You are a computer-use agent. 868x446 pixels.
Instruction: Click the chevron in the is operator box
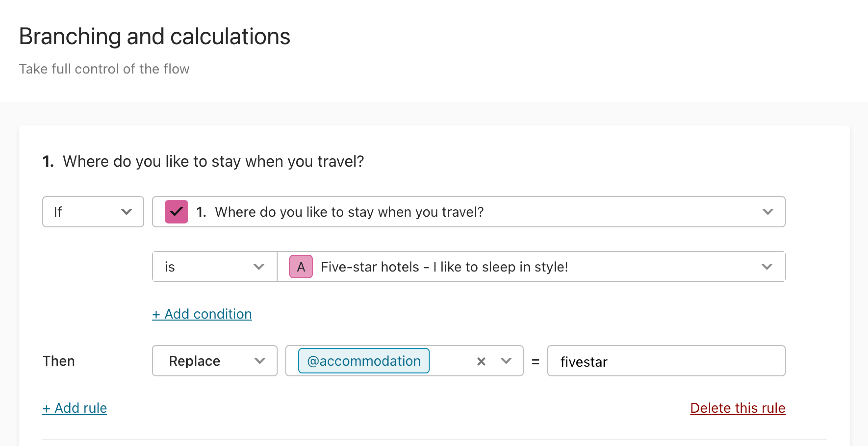[259, 267]
